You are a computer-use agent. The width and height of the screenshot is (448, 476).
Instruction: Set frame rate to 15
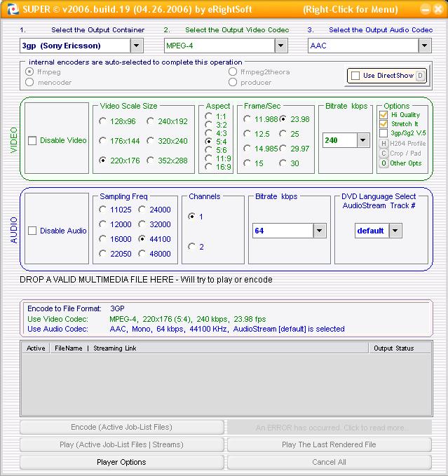coord(247,163)
